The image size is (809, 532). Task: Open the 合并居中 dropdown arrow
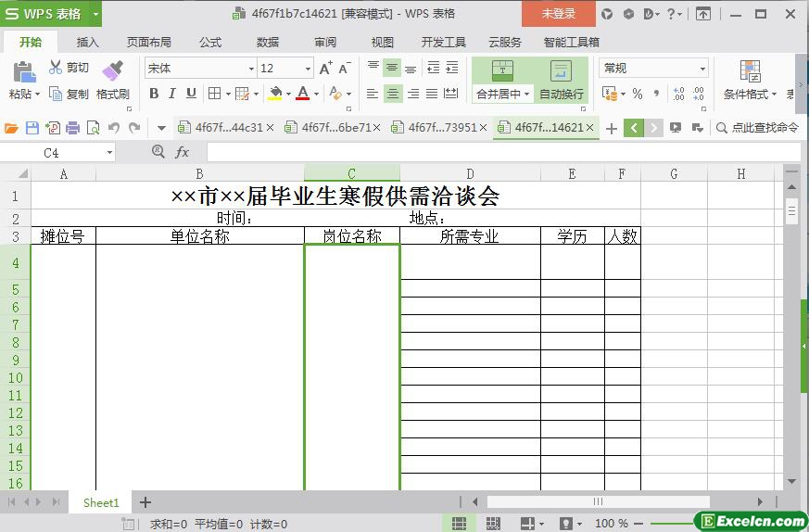point(526,94)
